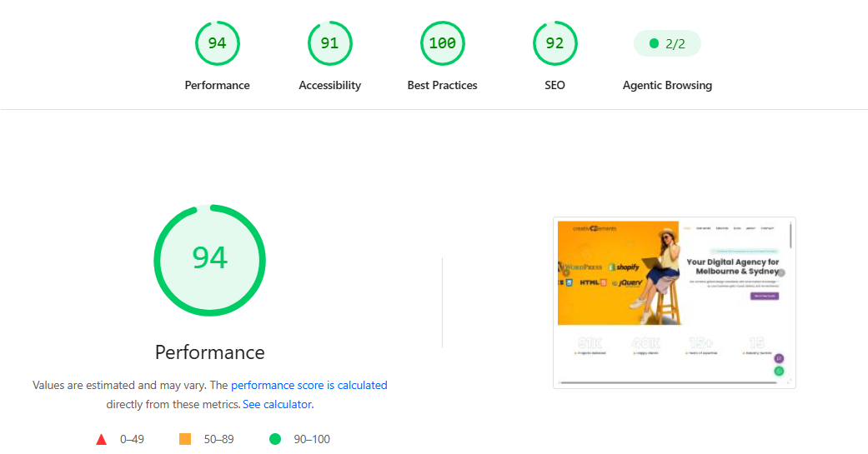
Task: Click the Agentic Browsing 2/2 badge
Action: coord(667,43)
